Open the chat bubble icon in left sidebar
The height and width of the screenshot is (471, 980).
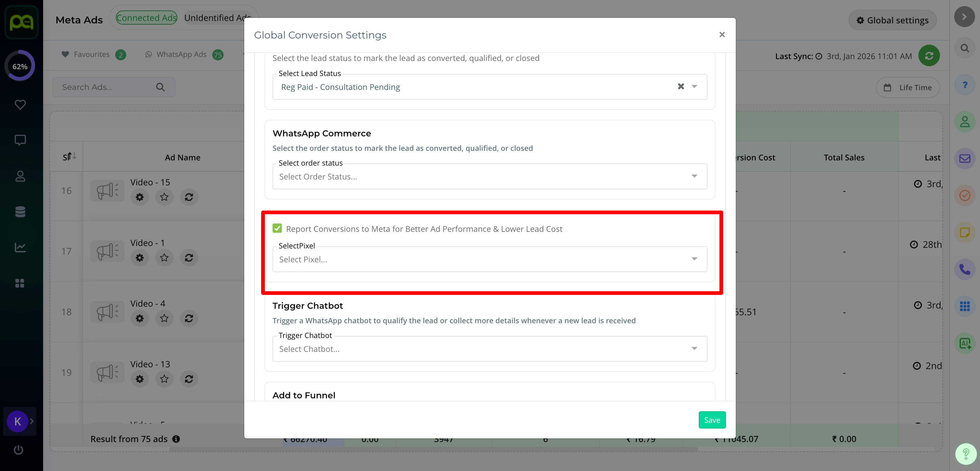coord(20,140)
